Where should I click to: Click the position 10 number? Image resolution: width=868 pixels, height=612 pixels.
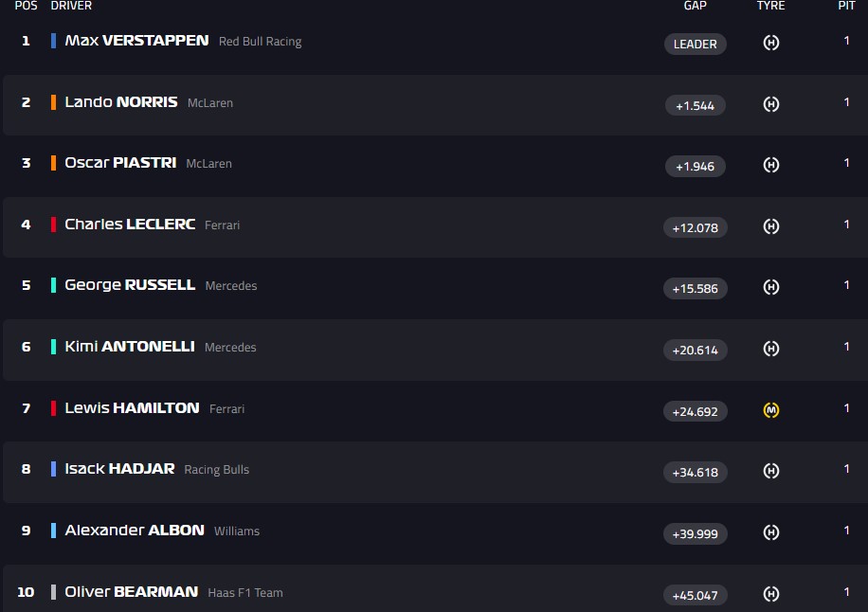26,592
